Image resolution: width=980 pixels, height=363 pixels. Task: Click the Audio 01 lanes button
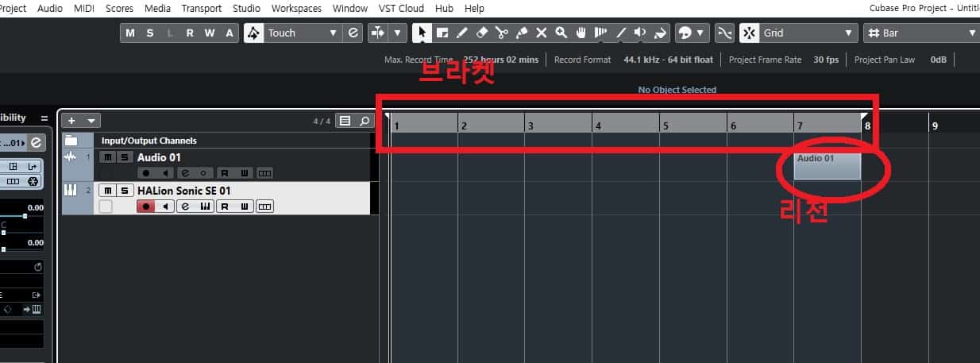click(x=265, y=173)
